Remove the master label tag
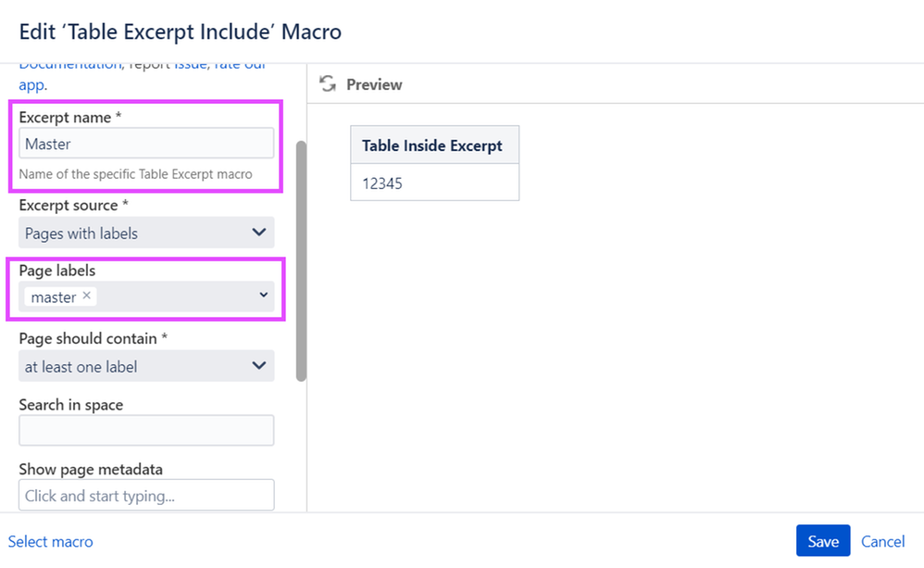 (x=87, y=296)
